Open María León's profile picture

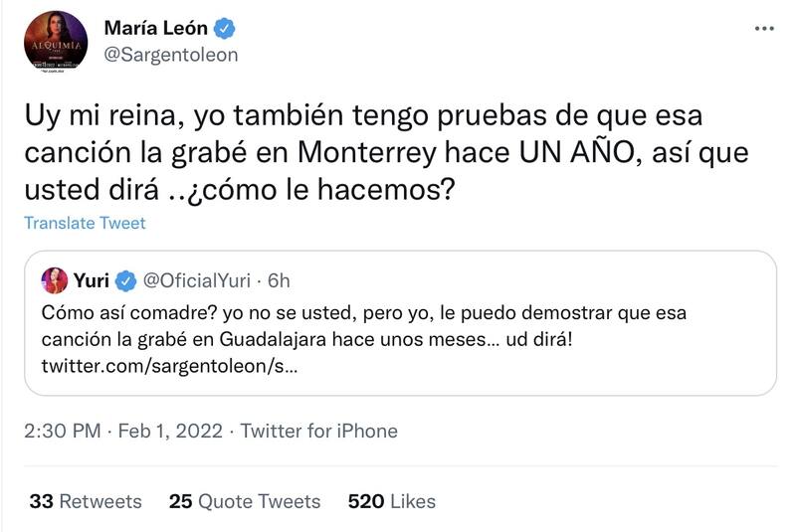pos(56,42)
